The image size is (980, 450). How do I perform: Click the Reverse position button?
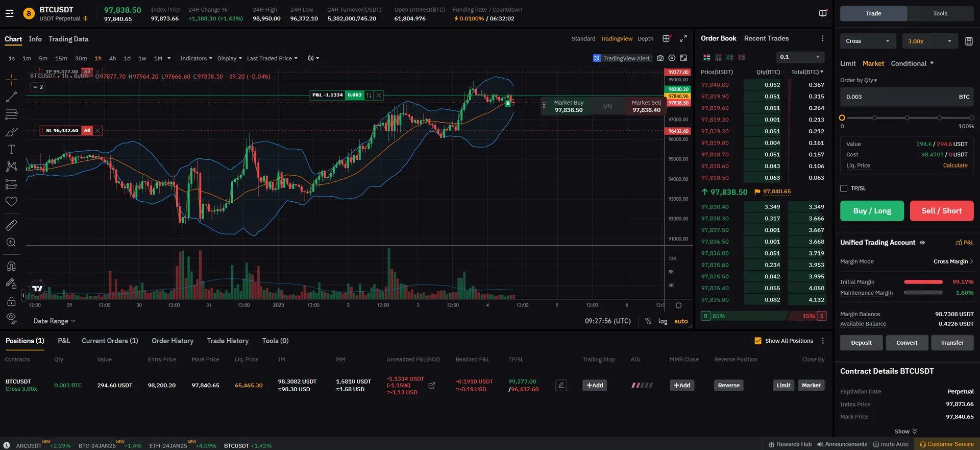728,385
